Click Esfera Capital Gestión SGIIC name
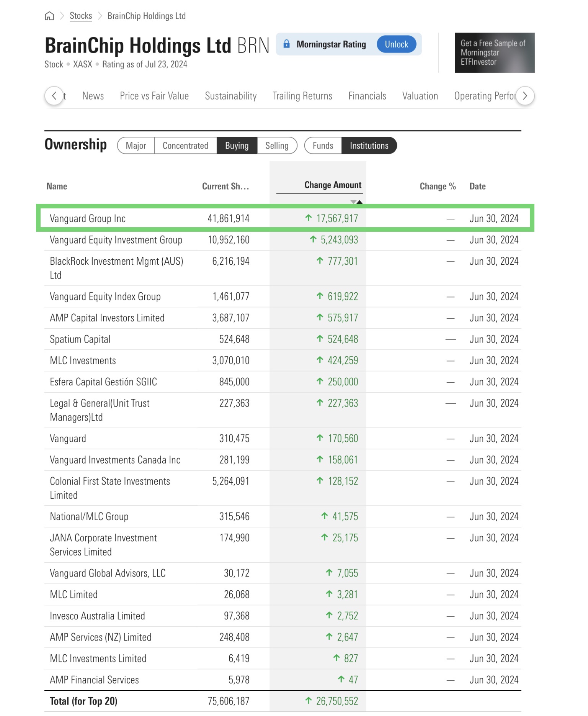The width and height of the screenshot is (588, 716). coord(103,382)
